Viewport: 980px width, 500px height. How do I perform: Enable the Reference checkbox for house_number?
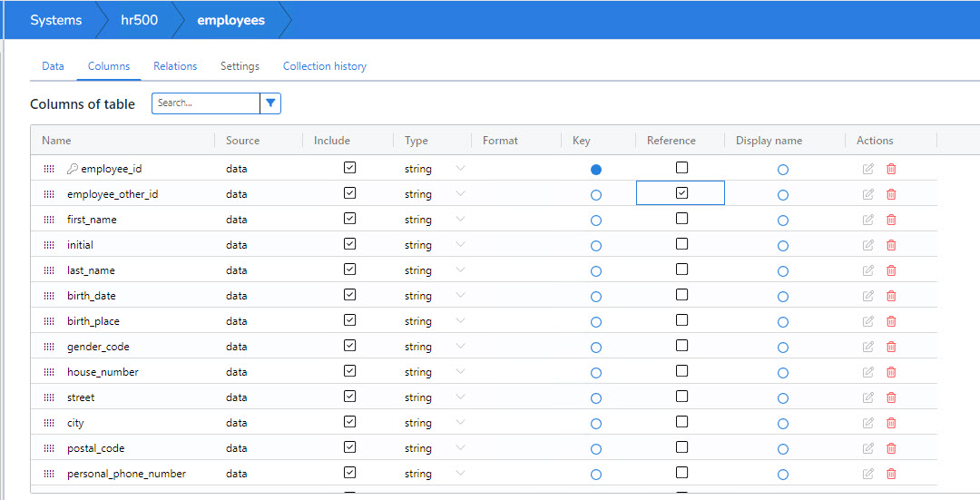click(681, 371)
